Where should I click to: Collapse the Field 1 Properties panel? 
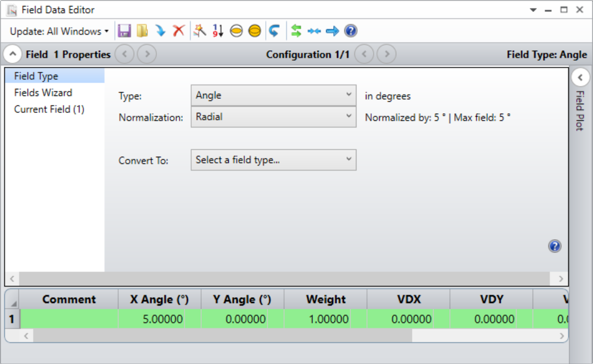tap(12, 54)
